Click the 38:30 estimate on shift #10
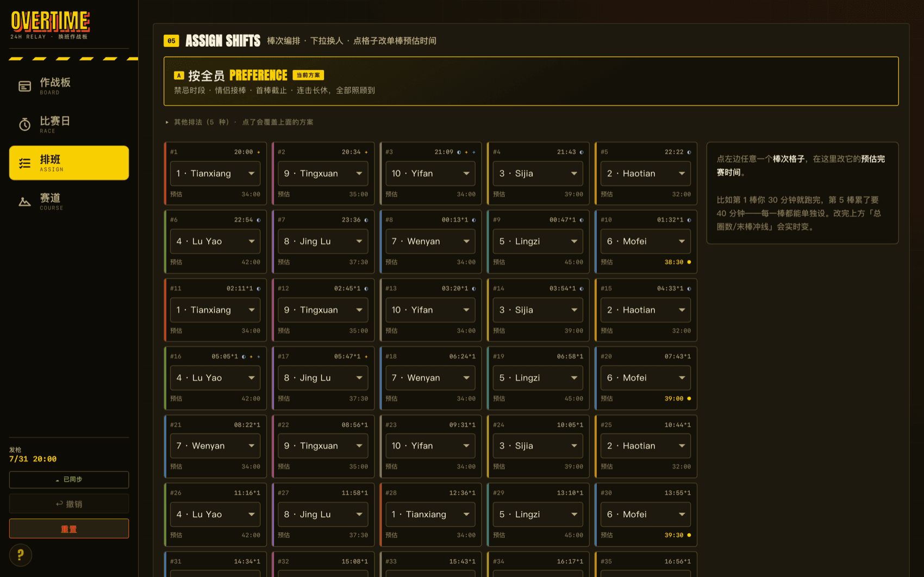This screenshot has height=577, width=924. (x=674, y=262)
